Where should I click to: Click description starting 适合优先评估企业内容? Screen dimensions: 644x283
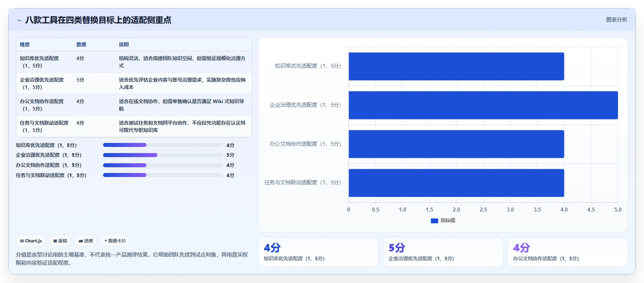182,84
